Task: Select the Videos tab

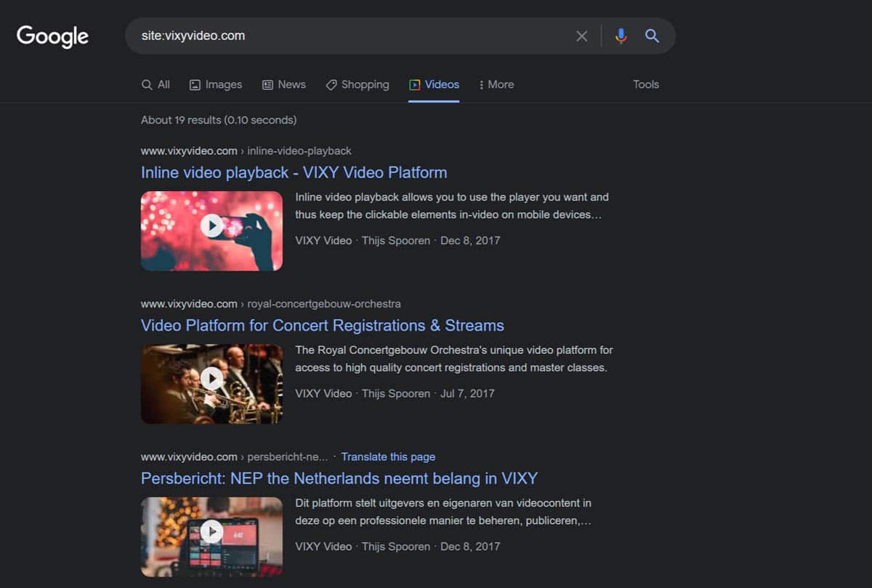Action: coord(434,84)
